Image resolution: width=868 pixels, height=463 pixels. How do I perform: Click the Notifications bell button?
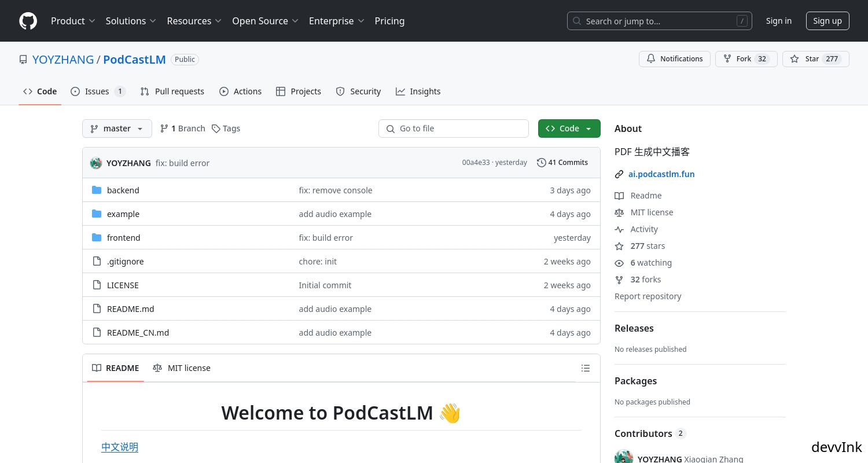tap(675, 59)
